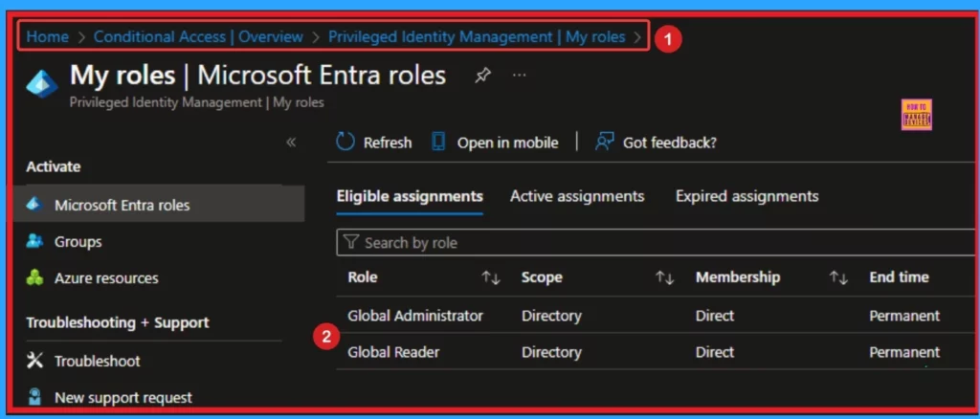Image resolution: width=980 pixels, height=419 pixels.
Task: Click Direct membership of Global Administrator
Action: pos(715,316)
